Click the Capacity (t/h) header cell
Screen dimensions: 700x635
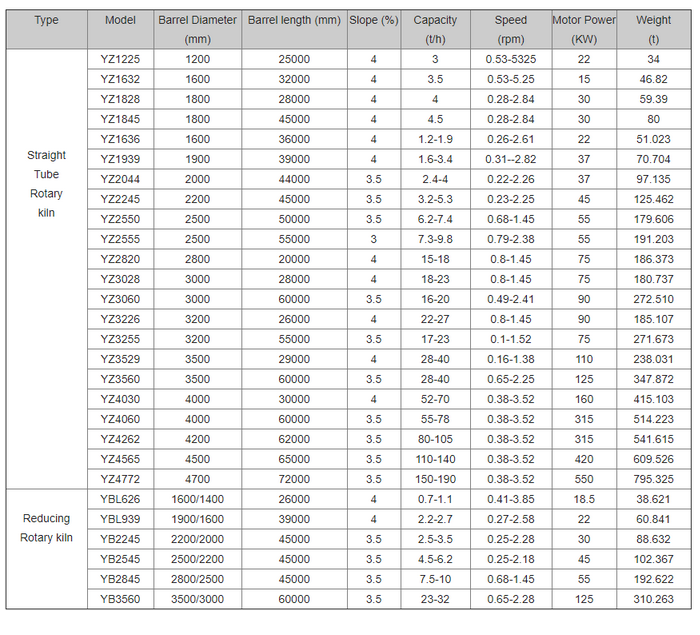click(x=435, y=29)
